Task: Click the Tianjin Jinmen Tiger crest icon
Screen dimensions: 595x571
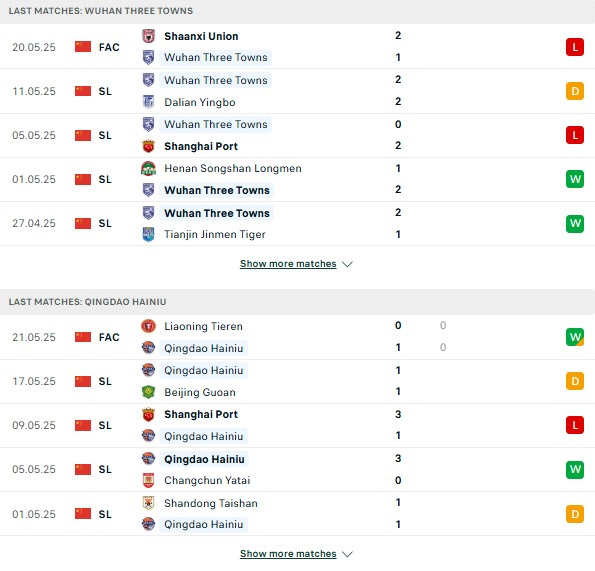Action: [148, 234]
